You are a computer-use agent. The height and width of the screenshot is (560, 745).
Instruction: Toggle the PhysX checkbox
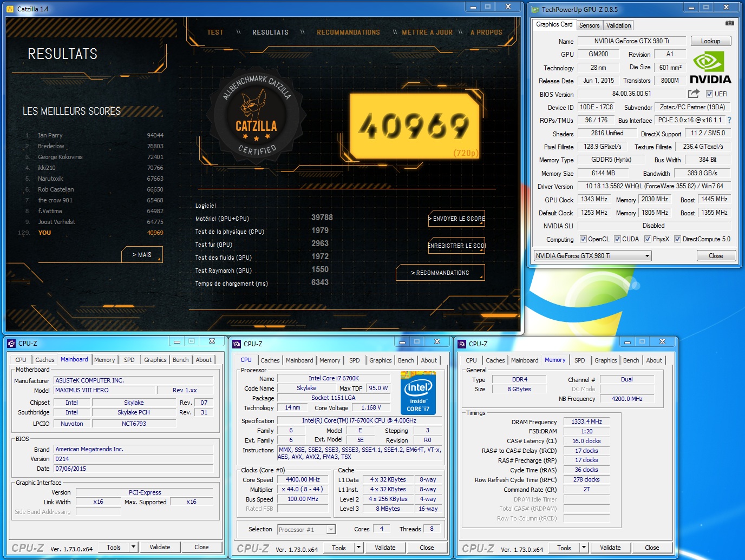pyautogui.click(x=648, y=239)
